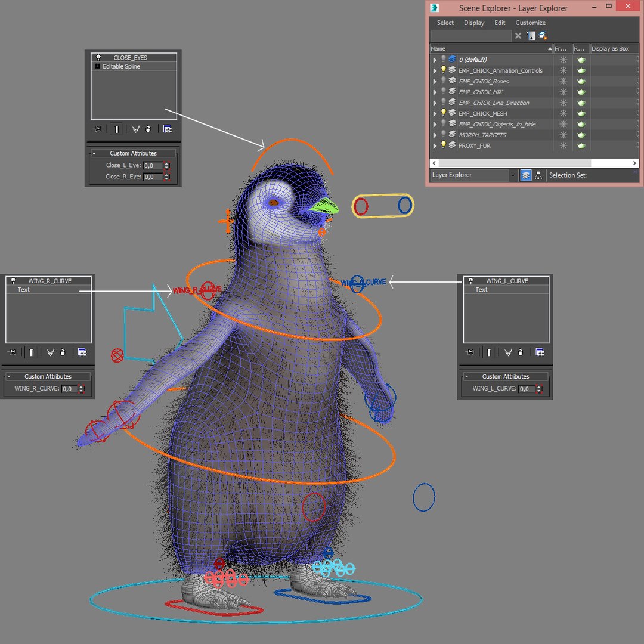Expand the MORPH_TARGETS layer
Image resolution: width=644 pixels, height=644 pixels.
point(435,135)
